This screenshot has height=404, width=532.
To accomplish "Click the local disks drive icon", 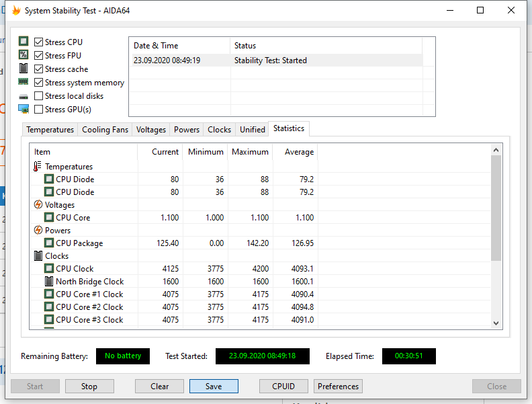I will tap(24, 97).
